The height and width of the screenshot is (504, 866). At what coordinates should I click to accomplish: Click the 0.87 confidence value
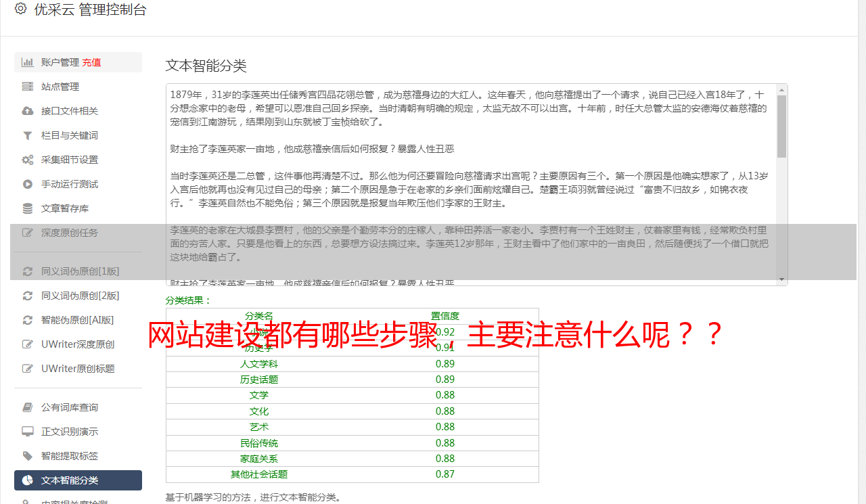pos(445,474)
